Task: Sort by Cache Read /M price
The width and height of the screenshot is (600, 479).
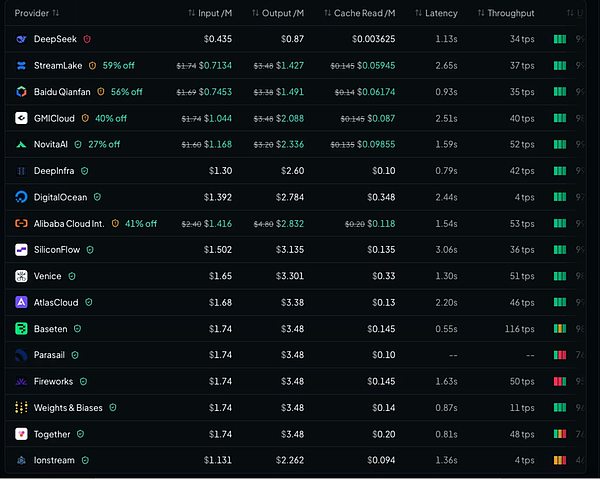Action: pyautogui.click(x=360, y=13)
